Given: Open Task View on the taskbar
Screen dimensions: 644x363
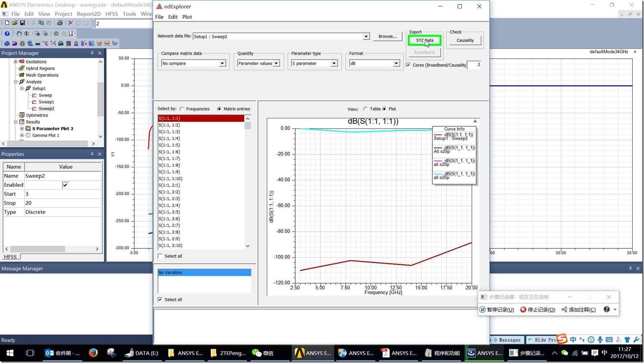Looking at the screenshot, I should tap(30, 353).
